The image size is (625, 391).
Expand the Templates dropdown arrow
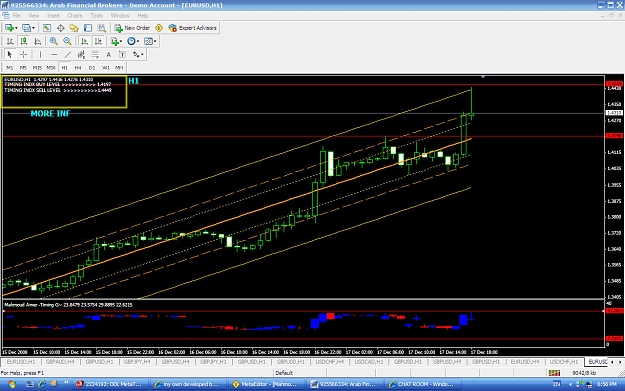pyautogui.click(x=155, y=41)
